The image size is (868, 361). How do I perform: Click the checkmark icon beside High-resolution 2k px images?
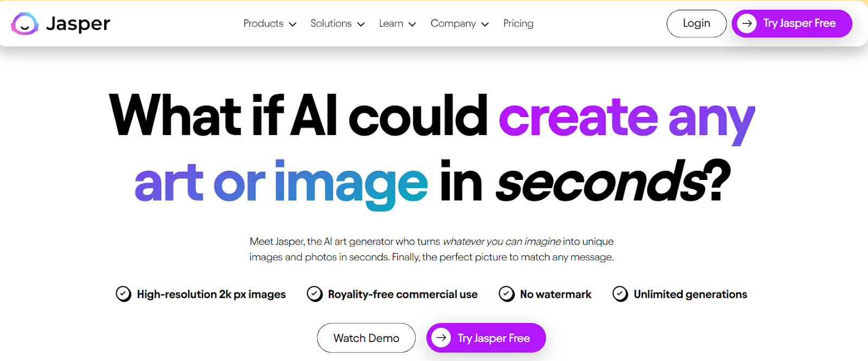pos(124,294)
